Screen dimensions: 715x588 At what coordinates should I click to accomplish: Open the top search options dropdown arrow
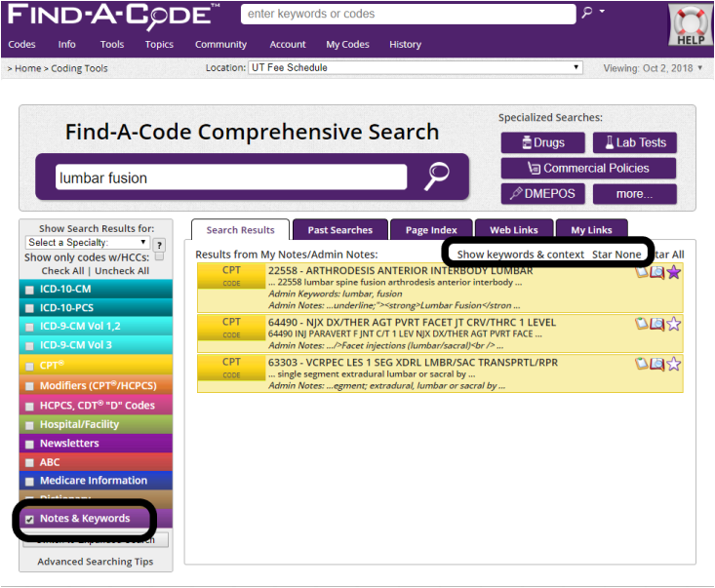(x=603, y=11)
